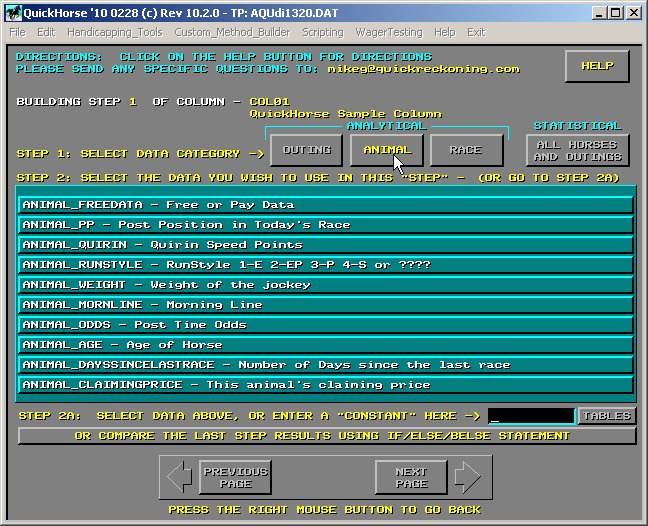This screenshot has height=526, width=648.
Task: Choose All Horses and Outings statistical category
Action: 577,150
